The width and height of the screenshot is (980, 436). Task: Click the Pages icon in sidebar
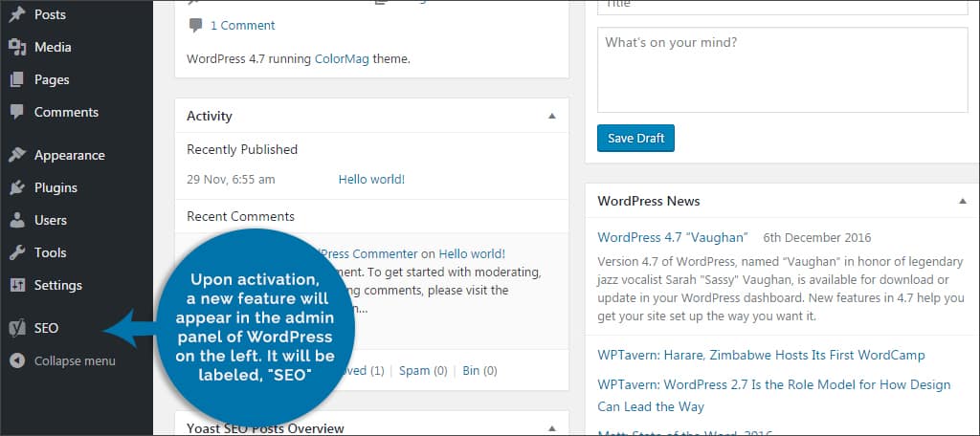point(17,79)
